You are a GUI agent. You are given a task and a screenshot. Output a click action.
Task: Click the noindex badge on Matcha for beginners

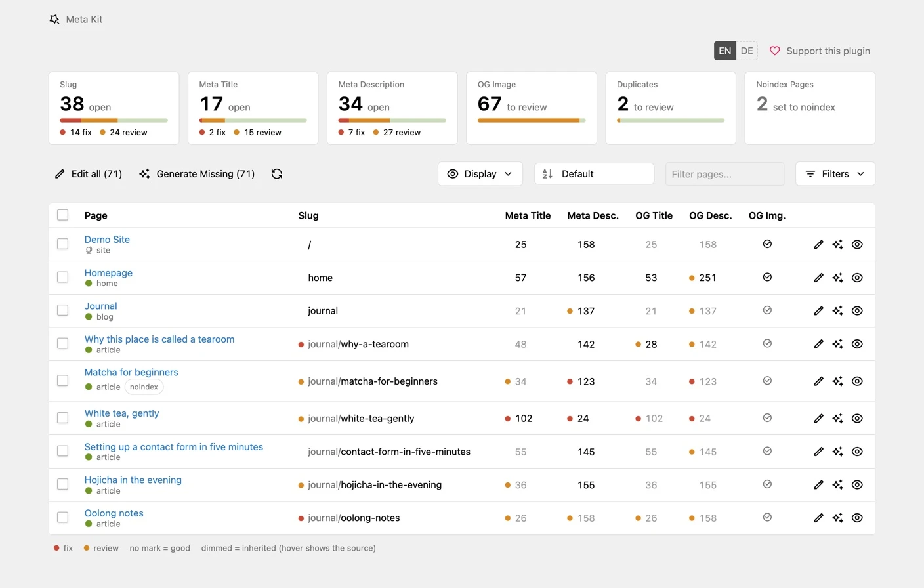pyautogui.click(x=144, y=387)
